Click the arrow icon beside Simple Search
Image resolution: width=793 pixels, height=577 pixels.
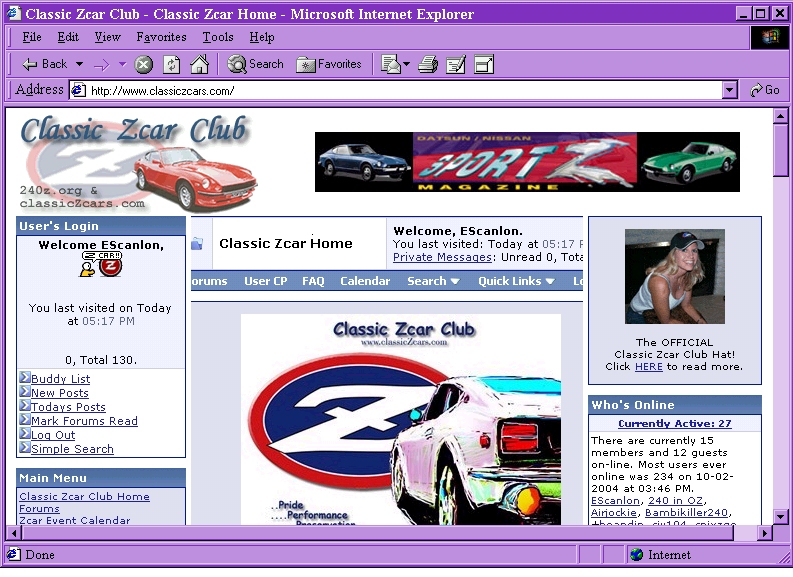point(25,448)
